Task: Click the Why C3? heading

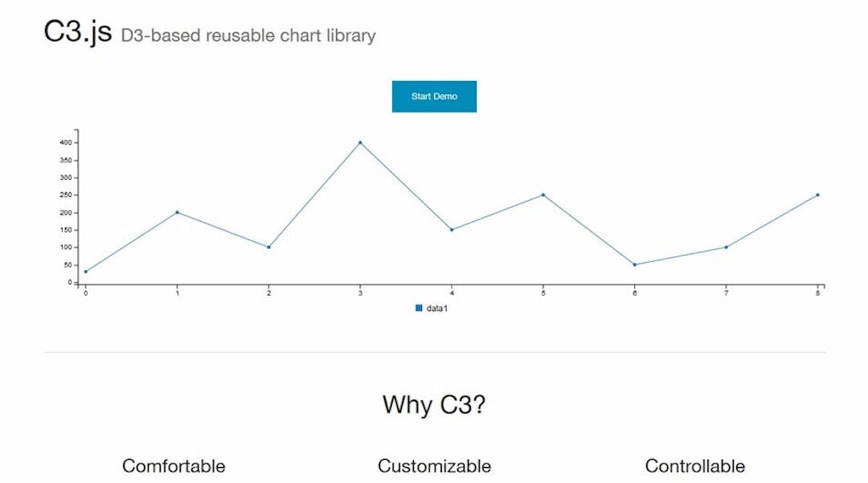Action: [x=435, y=405]
